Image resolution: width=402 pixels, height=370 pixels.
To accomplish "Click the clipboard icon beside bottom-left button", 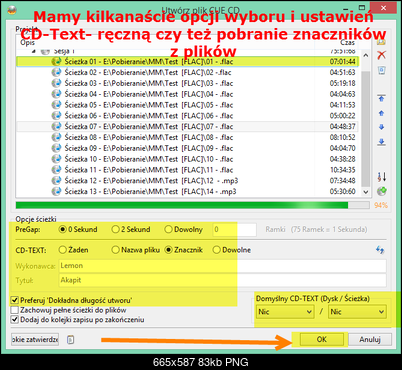I will pos(70,340).
